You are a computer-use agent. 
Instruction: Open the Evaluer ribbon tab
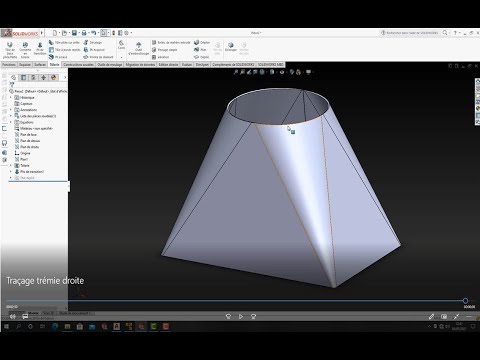click(x=187, y=65)
